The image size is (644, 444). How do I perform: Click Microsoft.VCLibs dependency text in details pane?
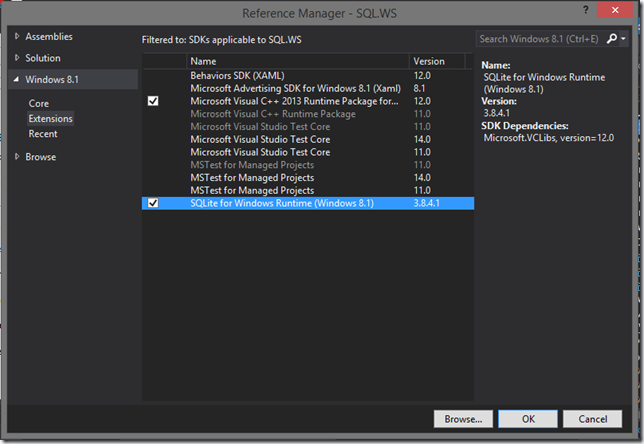coord(549,138)
